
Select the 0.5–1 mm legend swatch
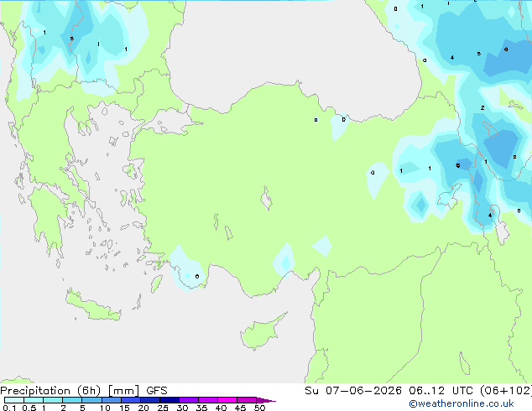34,400
